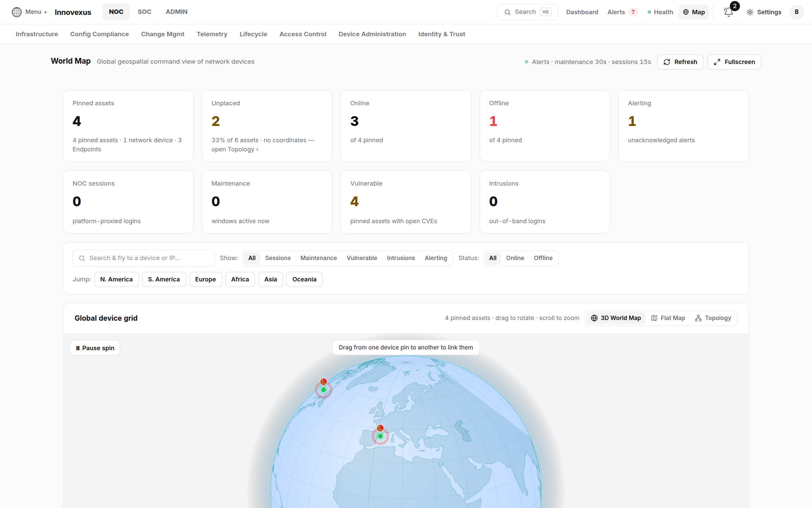Image resolution: width=812 pixels, height=508 pixels.
Task: Switch to Topology view
Action: pyautogui.click(x=713, y=318)
